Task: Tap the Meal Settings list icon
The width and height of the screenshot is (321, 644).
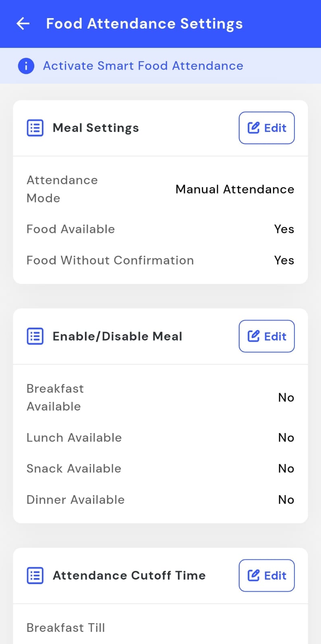Action: [35, 128]
